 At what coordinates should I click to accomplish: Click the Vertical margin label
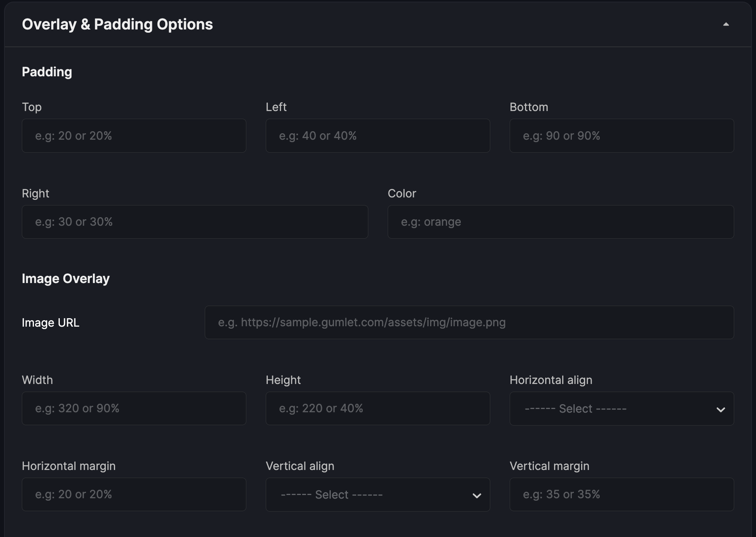click(550, 466)
